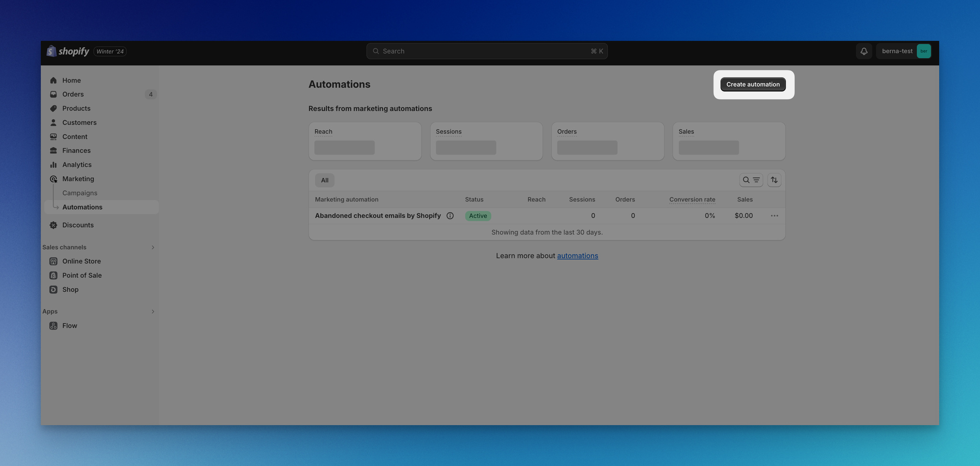Viewport: 980px width, 466px height.
Task: Open the berna-test account menu
Action: pos(903,51)
